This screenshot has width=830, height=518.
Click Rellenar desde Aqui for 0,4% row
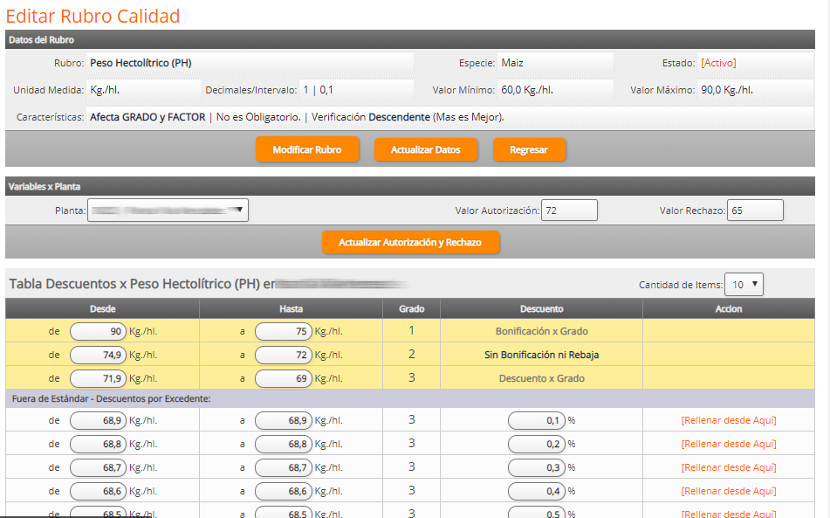(x=728, y=491)
